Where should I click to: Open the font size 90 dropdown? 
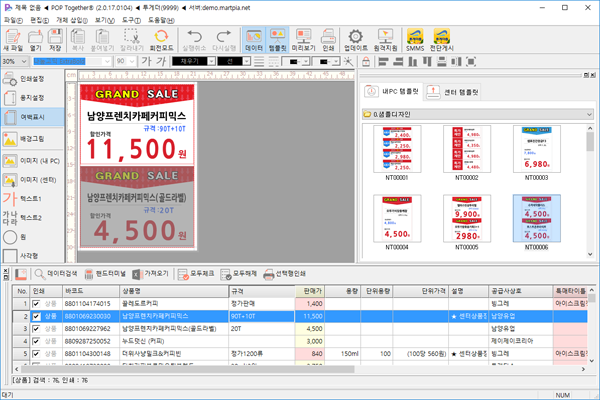pos(132,61)
